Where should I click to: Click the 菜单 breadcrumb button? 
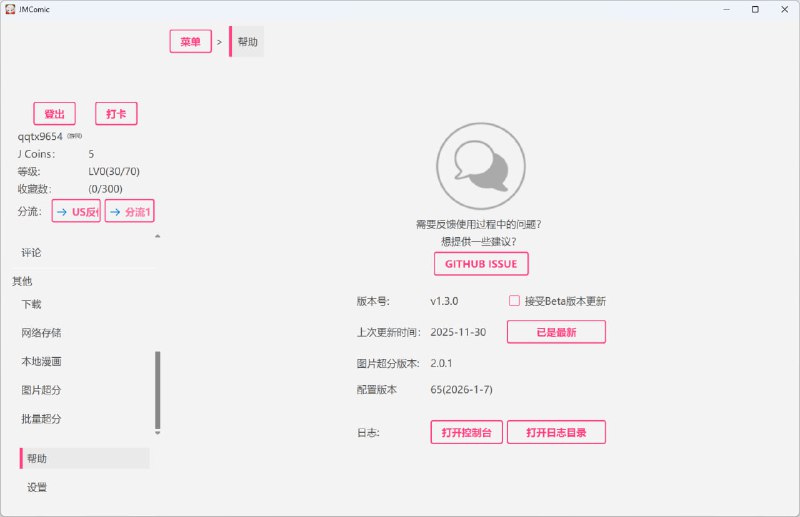pos(190,41)
